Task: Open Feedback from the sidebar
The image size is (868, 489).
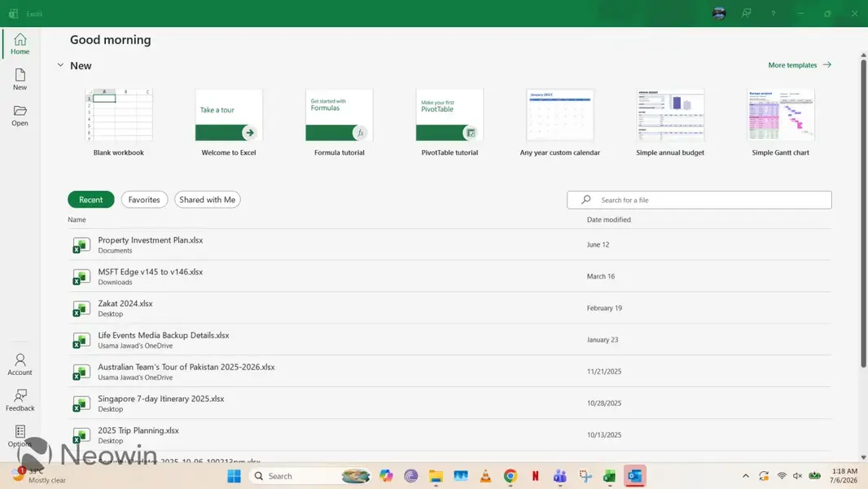Action: pos(20,400)
